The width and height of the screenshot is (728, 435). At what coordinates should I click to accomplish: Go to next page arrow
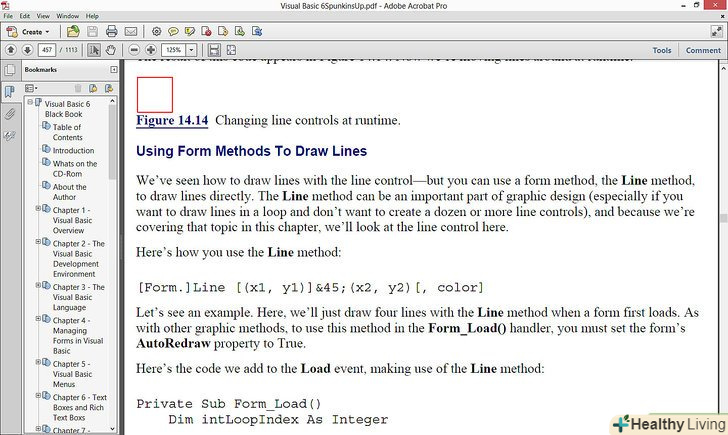(27, 50)
